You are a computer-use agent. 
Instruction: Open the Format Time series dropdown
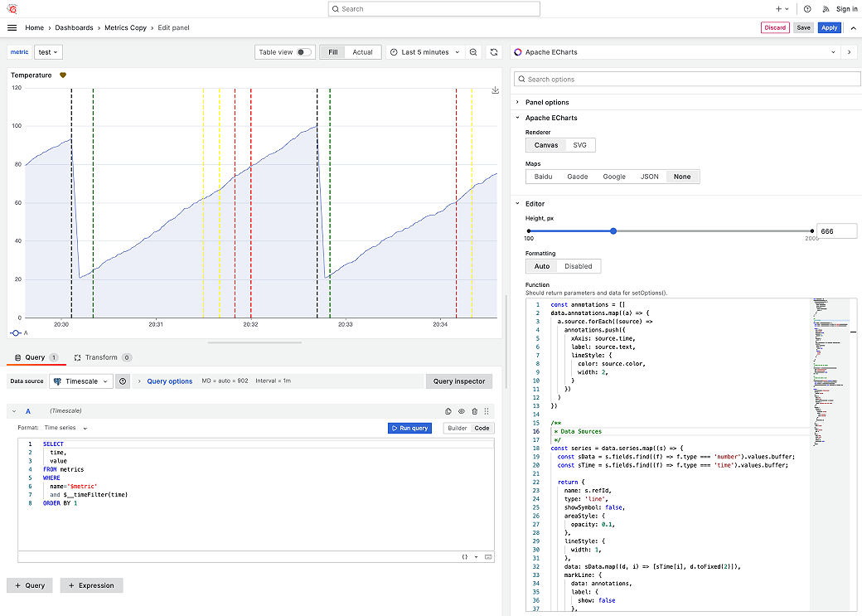65,428
